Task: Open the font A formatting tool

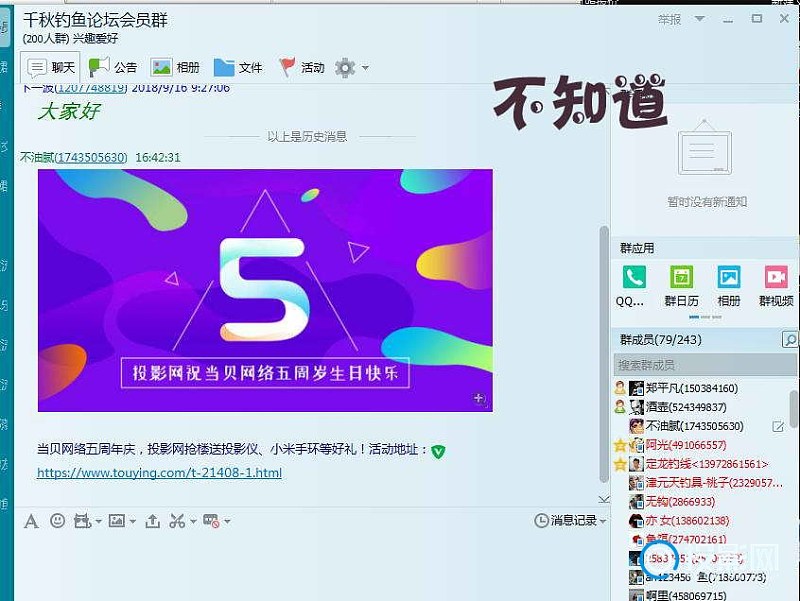Action: pos(31,521)
